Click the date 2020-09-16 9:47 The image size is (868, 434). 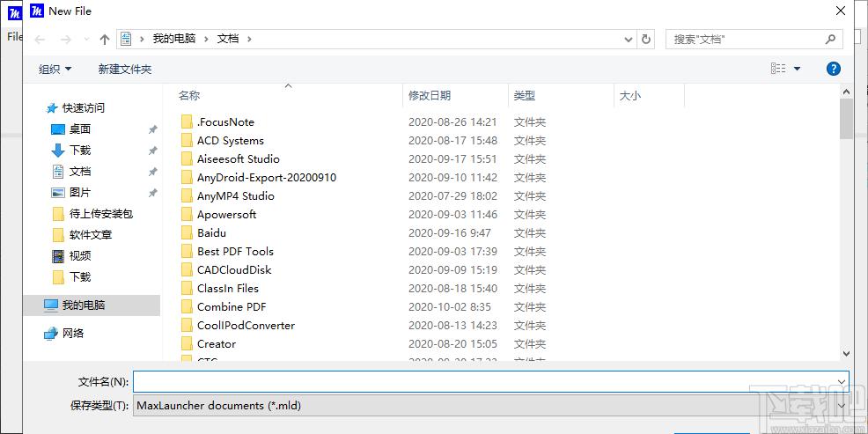(x=450, y=233)
